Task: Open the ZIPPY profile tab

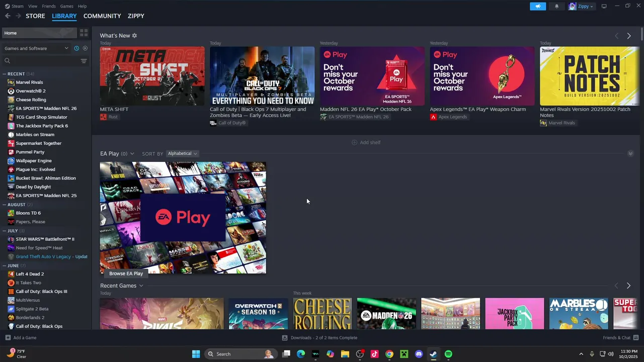Action: (136, 16)
